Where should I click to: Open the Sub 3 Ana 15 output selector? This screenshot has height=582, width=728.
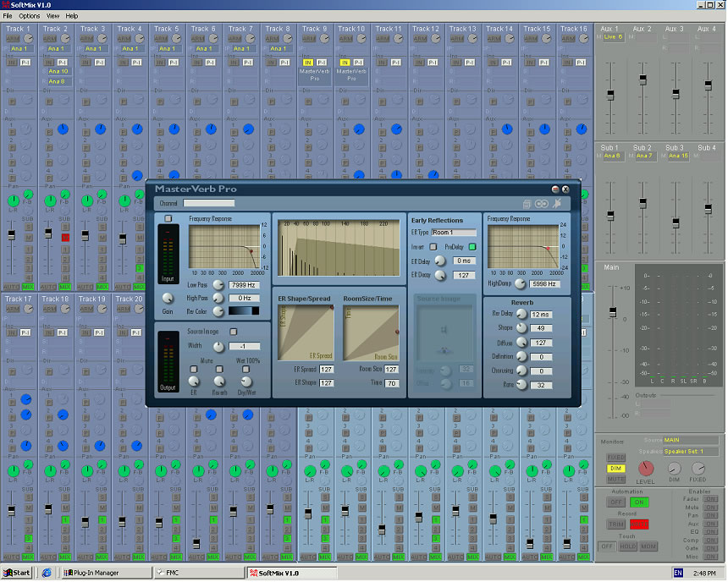pyautogui.click(x=679, y=156)
